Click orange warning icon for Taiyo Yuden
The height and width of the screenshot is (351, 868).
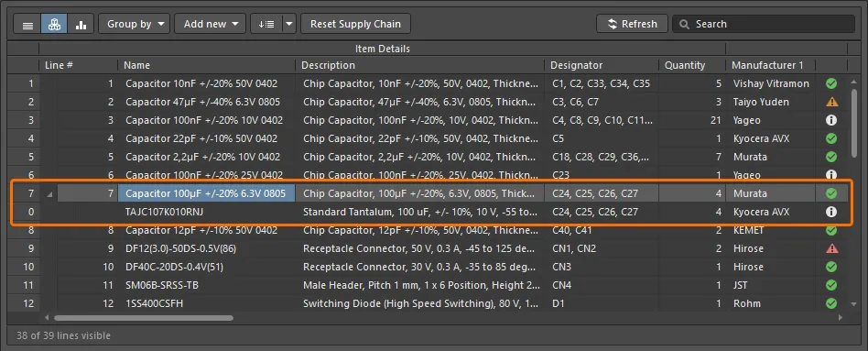(830, 102)
